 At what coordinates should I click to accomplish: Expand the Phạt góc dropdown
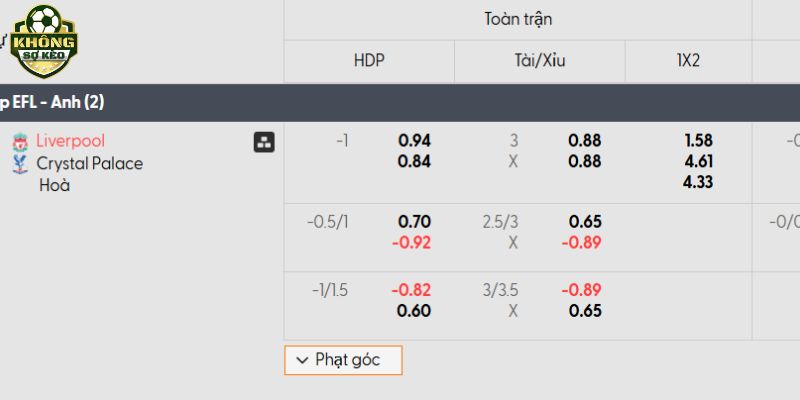[343, 360]
